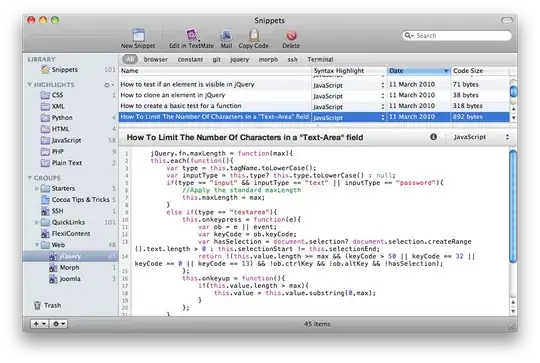
Task: Click the Copy Code clipboard icon
Action: [x=253, y=35]
